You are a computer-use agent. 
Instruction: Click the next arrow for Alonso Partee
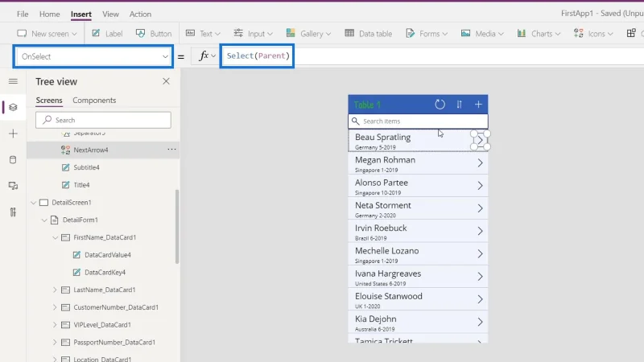[x=480, y=186]
